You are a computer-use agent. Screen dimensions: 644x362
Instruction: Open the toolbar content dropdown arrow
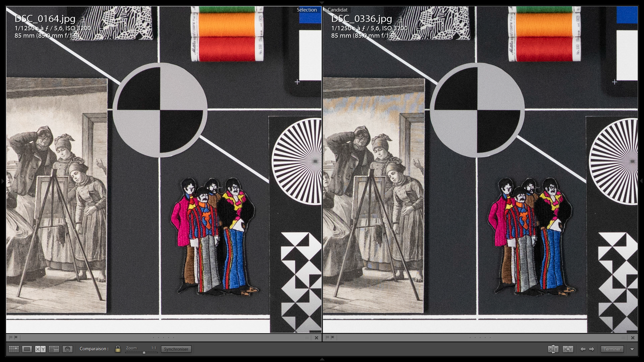point(632,349)
